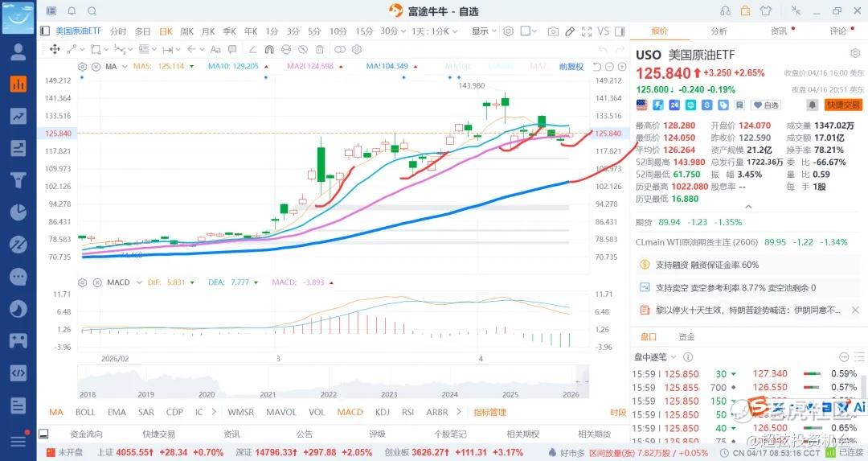Open the Markets trend line sidebar icon

[x=18, y=116]
